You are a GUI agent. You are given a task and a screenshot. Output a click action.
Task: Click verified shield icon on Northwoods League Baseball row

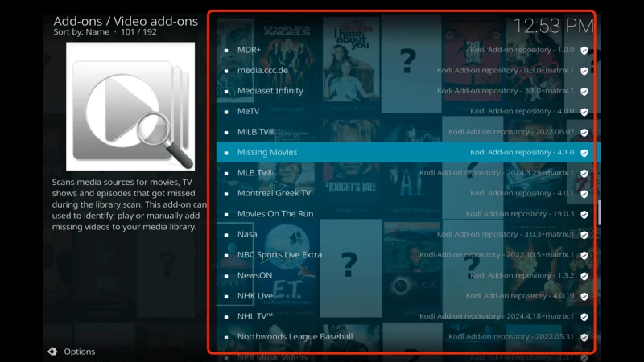pyautogui.click(x=584, y=338)
